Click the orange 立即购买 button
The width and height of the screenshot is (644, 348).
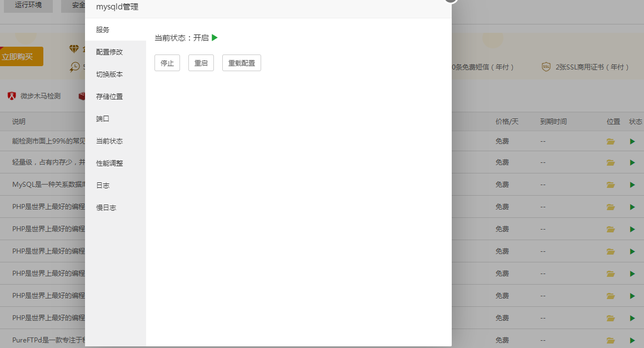point(21,56)
